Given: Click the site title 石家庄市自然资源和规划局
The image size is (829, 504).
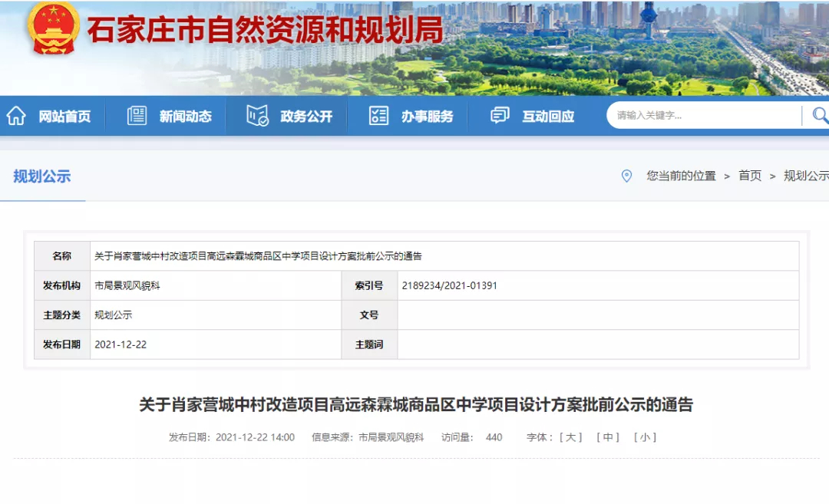Looking at the screenshot, I should tap(266, 30).
